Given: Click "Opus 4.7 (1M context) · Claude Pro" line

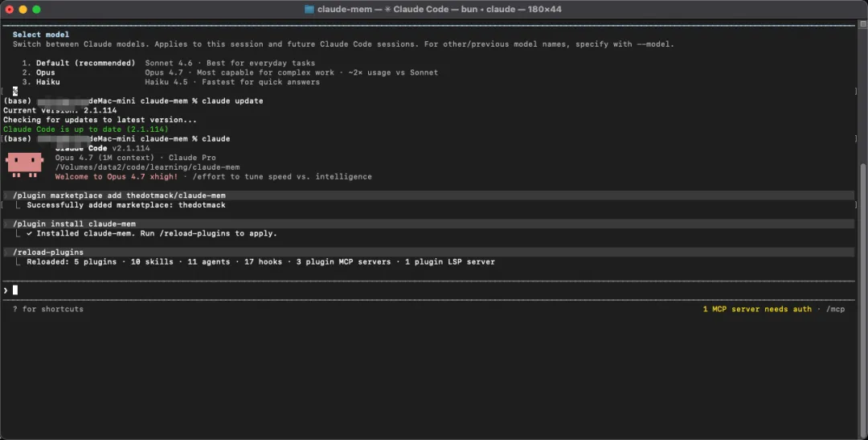Looking at the screenshot, I should pos(136,158).
